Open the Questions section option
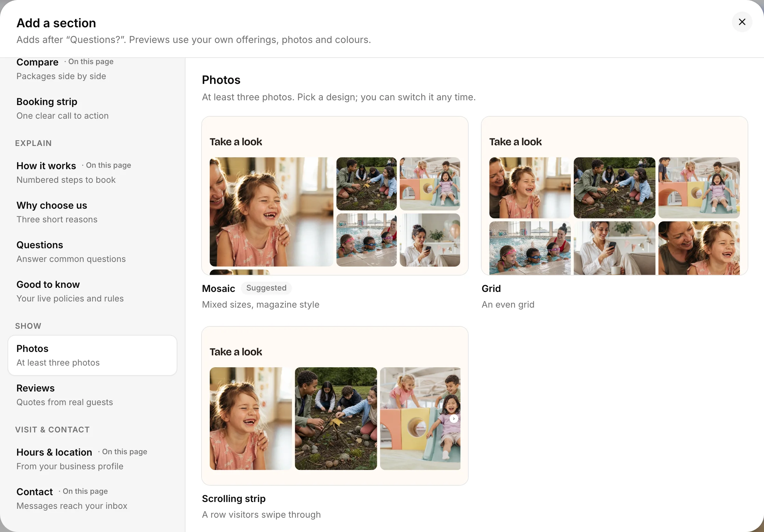The width and height of the screenshot is (764, 532). (x=92, y=252)
